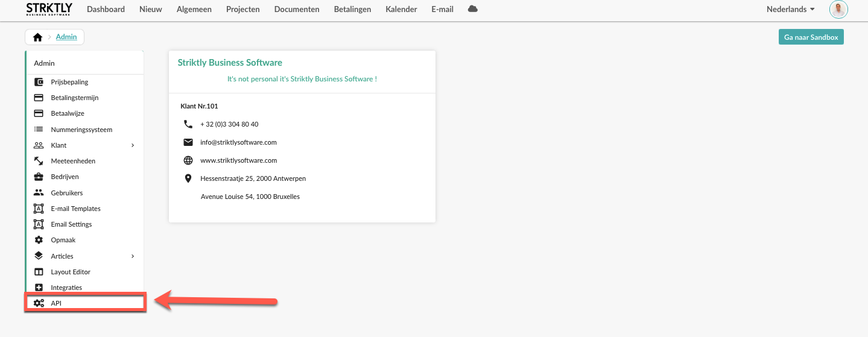Click the envelope icon beside info email

coord(188,142)
